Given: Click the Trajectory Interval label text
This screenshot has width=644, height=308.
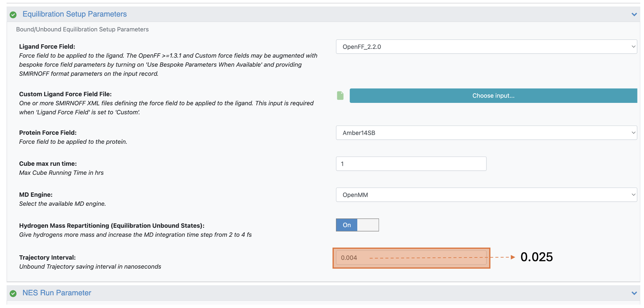Looking at the screenshot, I should click(47, 257).
